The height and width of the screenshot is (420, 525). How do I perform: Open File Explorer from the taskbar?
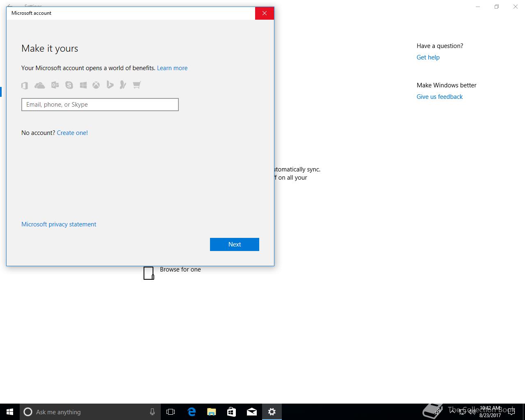point(211,412)
